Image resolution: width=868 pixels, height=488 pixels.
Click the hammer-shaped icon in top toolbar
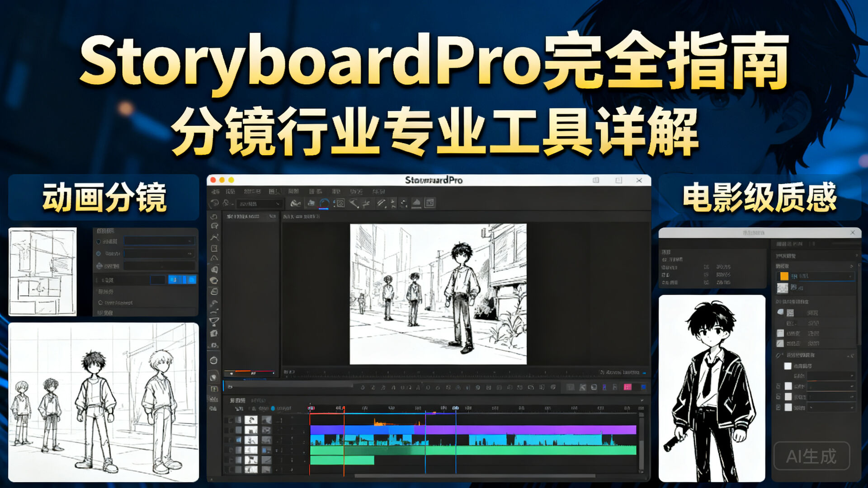pyautogui.click(x=354, y=204)
